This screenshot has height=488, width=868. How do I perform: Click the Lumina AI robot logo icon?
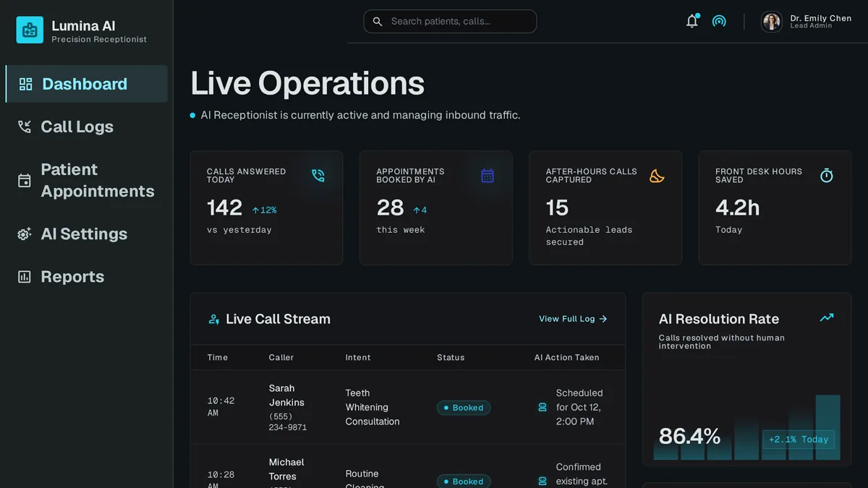(30, 30)
